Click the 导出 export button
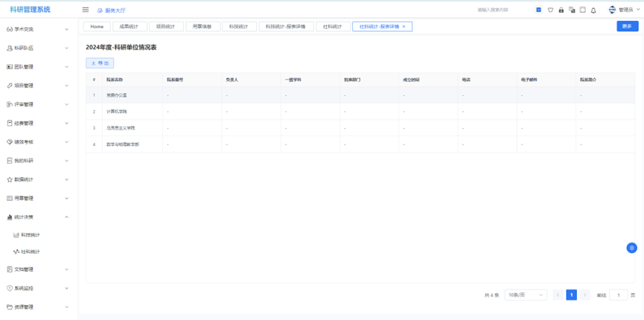The width and height of the screenshot is (644, 320). pos(100,63)
